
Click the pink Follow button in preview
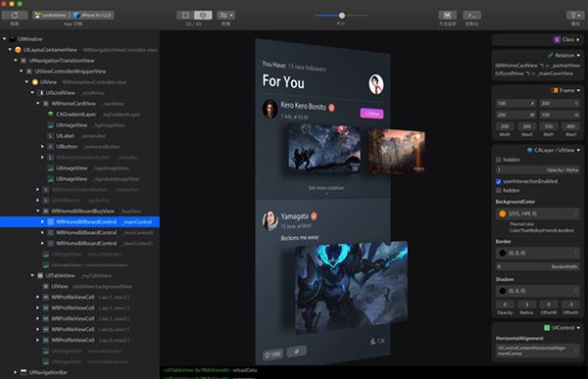(371, 114)
